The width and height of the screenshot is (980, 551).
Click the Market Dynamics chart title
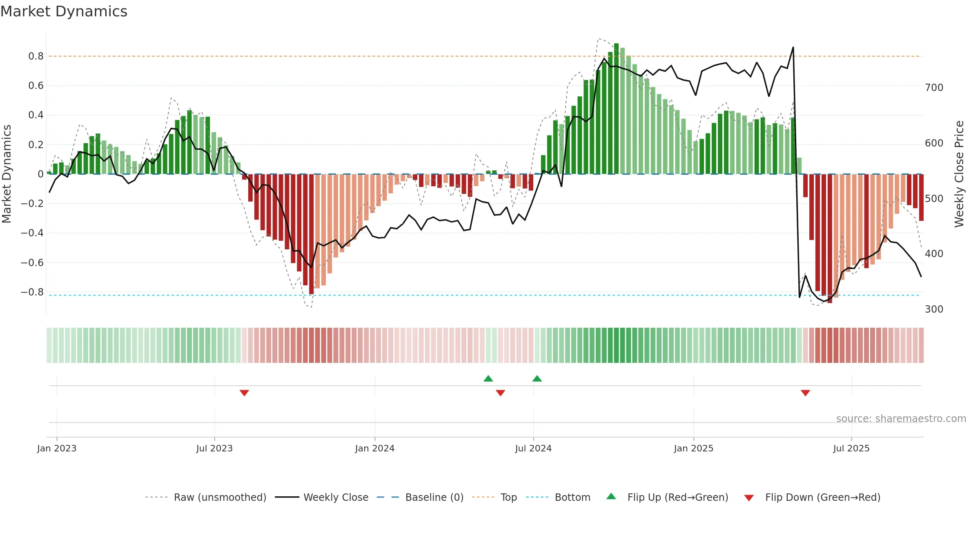(x=64, y=11)
